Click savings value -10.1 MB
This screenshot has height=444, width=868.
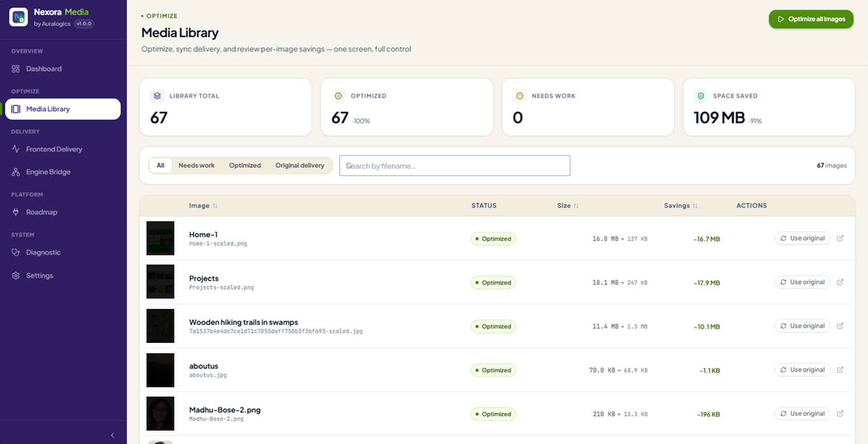point(707,327)
